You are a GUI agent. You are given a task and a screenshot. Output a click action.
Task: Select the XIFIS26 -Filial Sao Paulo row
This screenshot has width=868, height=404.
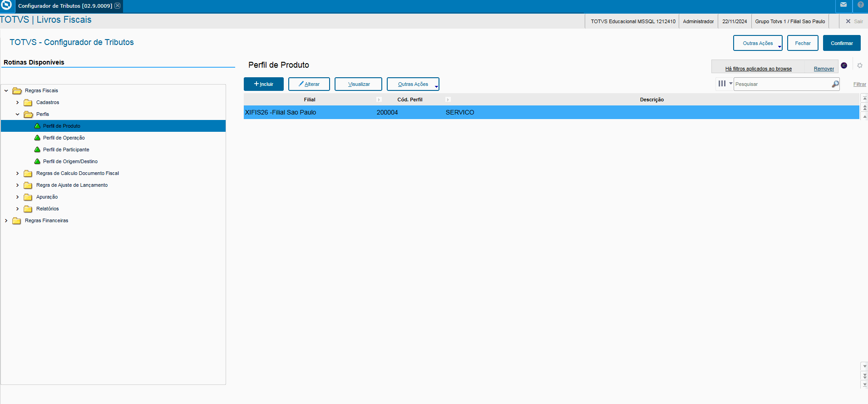(552, 112)
